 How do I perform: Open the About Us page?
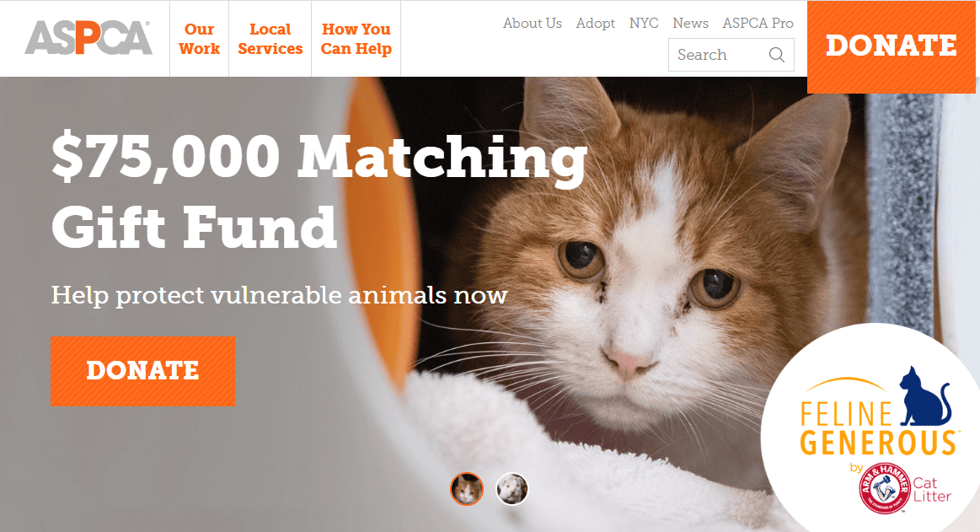pyautogui.click(x=533, y=23)
